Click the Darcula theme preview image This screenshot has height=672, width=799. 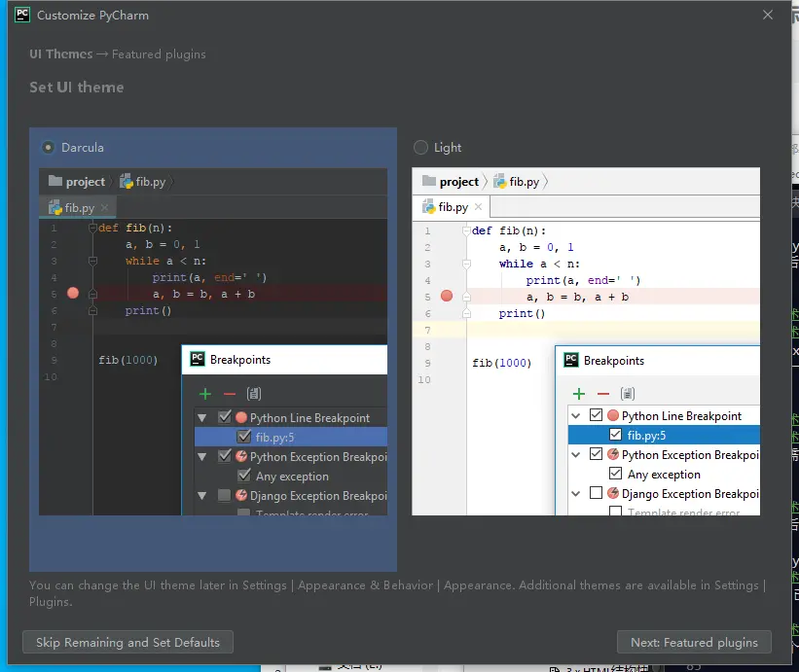tap(213, 341)
